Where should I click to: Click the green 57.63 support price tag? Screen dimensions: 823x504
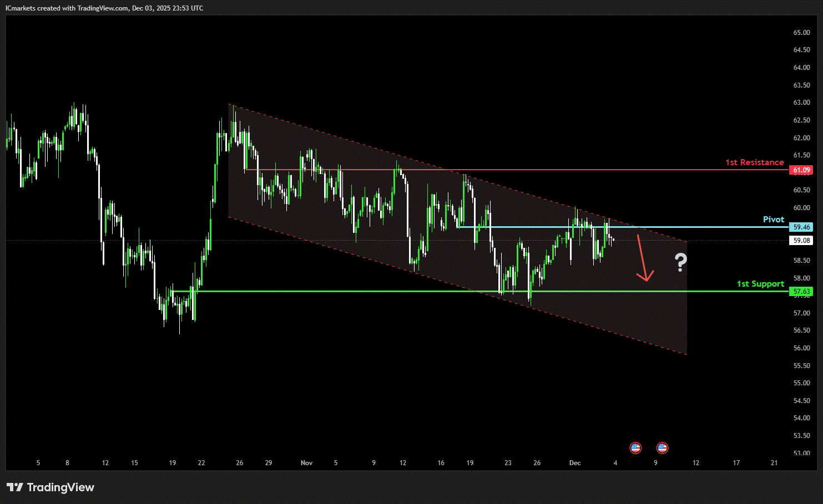801,292
